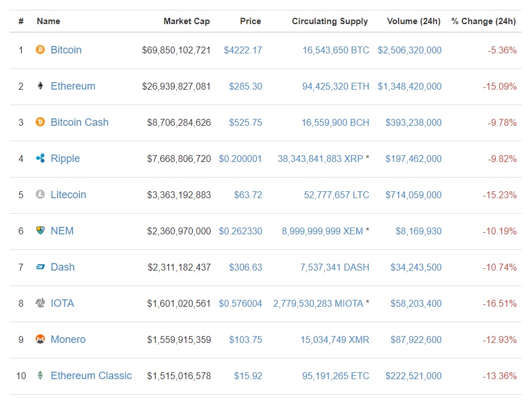532x405 pixels.
Task: Click IOTA supply 2,779,530,283 MIOTA
Action: coord(318,304)
